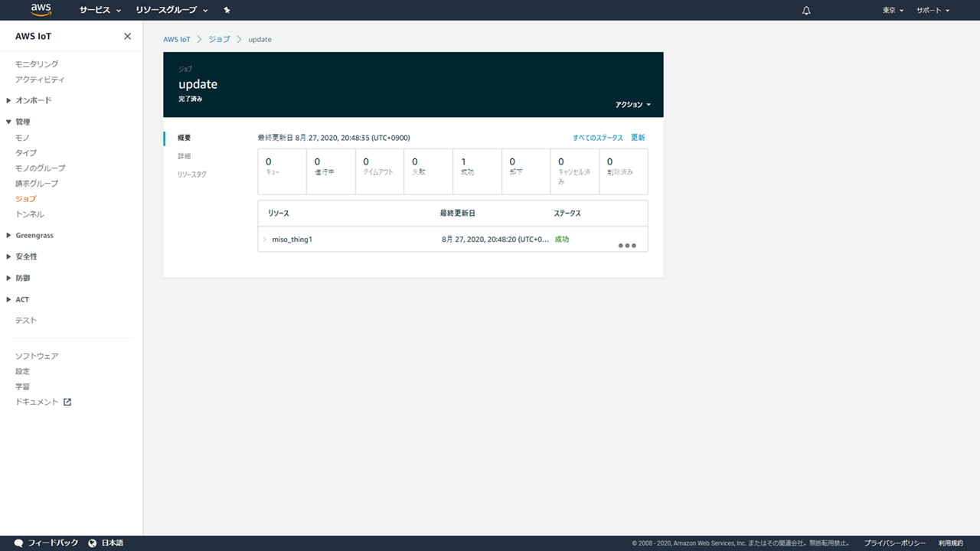Open the アクション dropdown on the job header
The image size is (980, 551).
coord(632,105)
